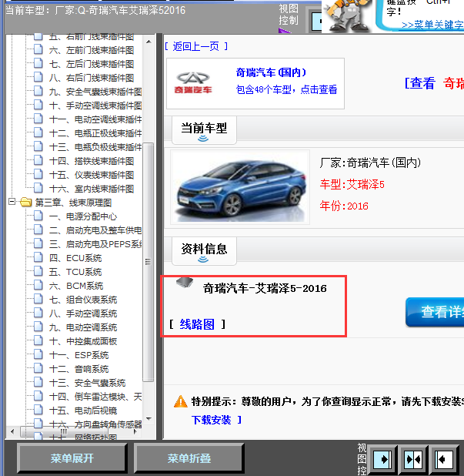Screen dimensions: 464x476
Task: Click the page icon beside 四、ECU系统
Action: tap(38, 257)
